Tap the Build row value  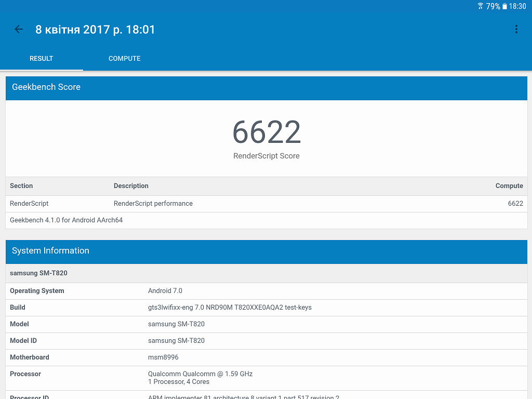coord(230,308)
